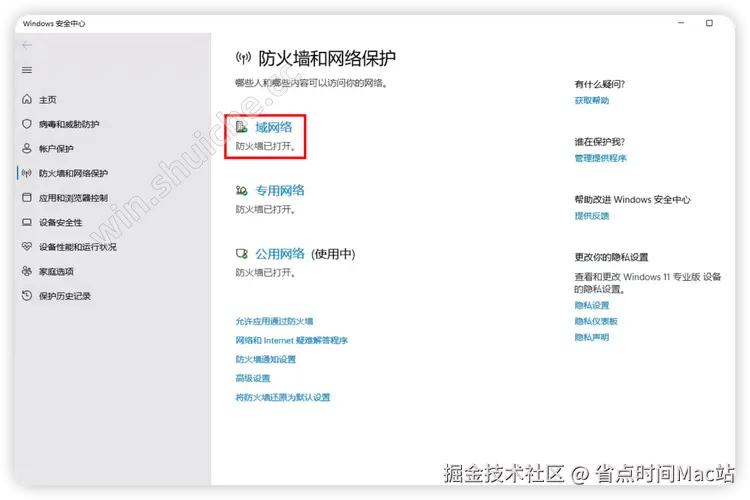Image resolution: width=750 pixels, height=500 pixels.
Task: Open the 隐私设置 link
Action: tap(592, 305)
